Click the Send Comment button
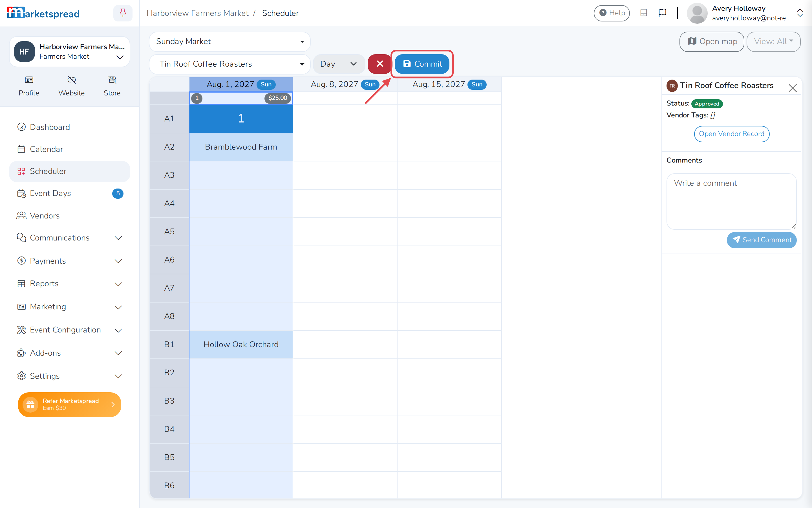This screenshot has height=508, width=812. click(x=761, y=240)
